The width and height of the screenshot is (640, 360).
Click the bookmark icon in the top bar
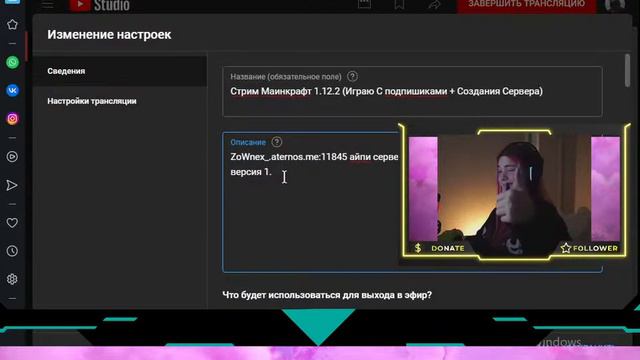[x=399, y=4]
